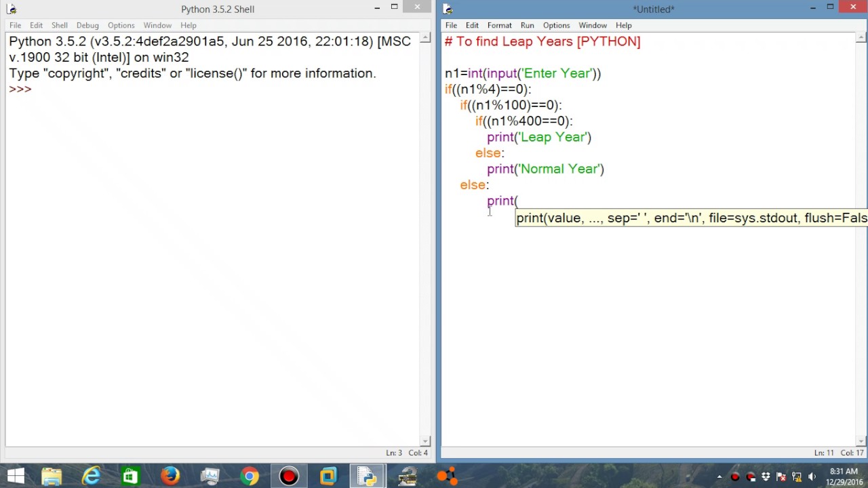Image resolution: width=868 pixels, height=488 pixels.
Task: Show hidden system tray icons arrow
Action: pos(719,476)
